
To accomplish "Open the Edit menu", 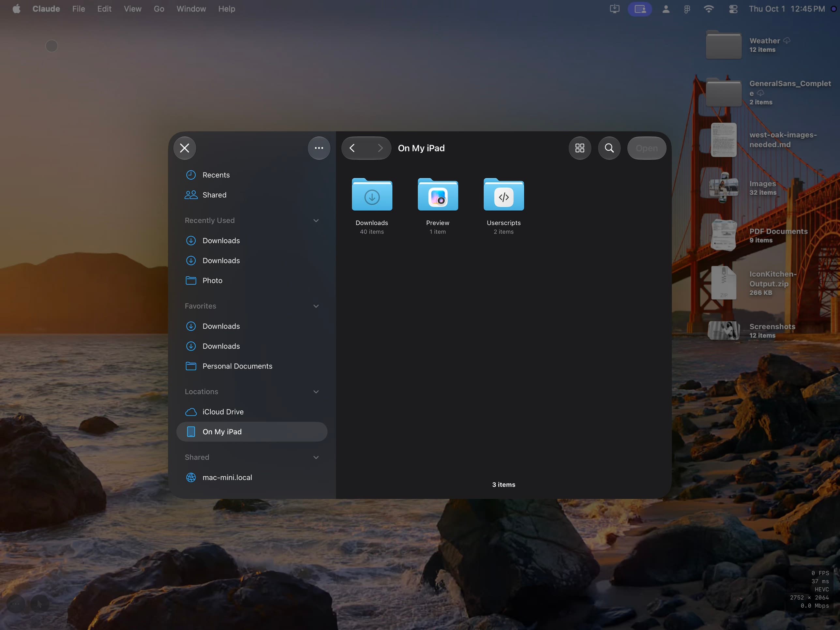I will pyautogui.click(x=104, y=9).
